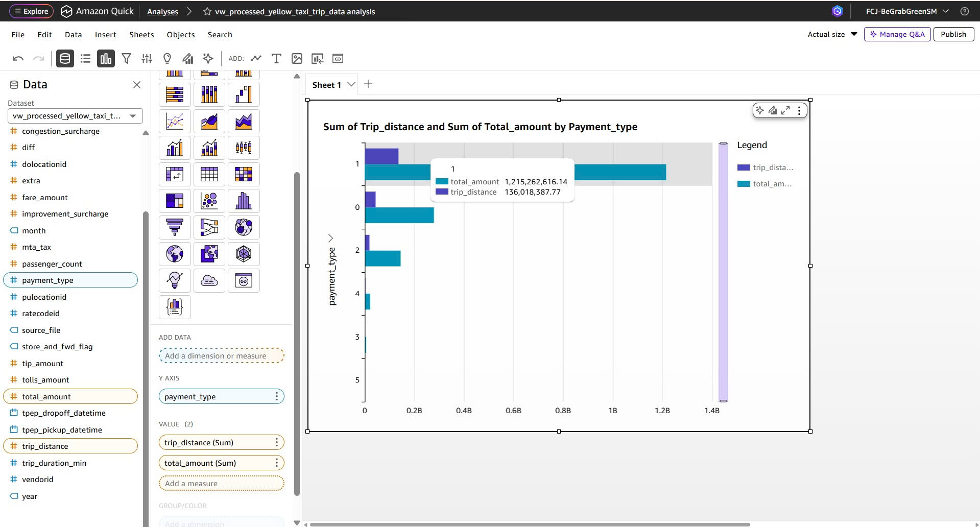The height and width of the screenshot is (527, 980).
Task: Click the total_amount legend color swatch
Action: [x=744, y=184]
